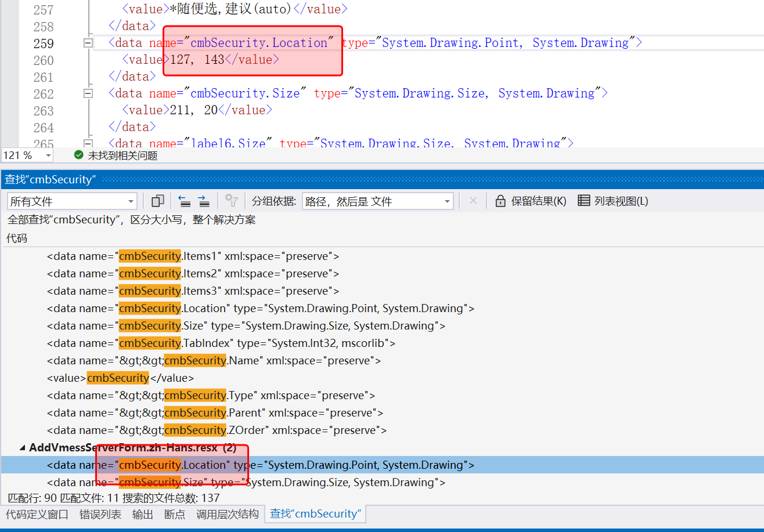Click the copy results icon in find toolbar

coord(157,201)
